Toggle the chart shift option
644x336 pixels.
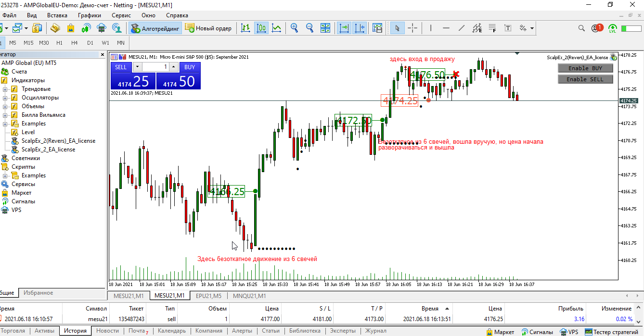point(360,28)
